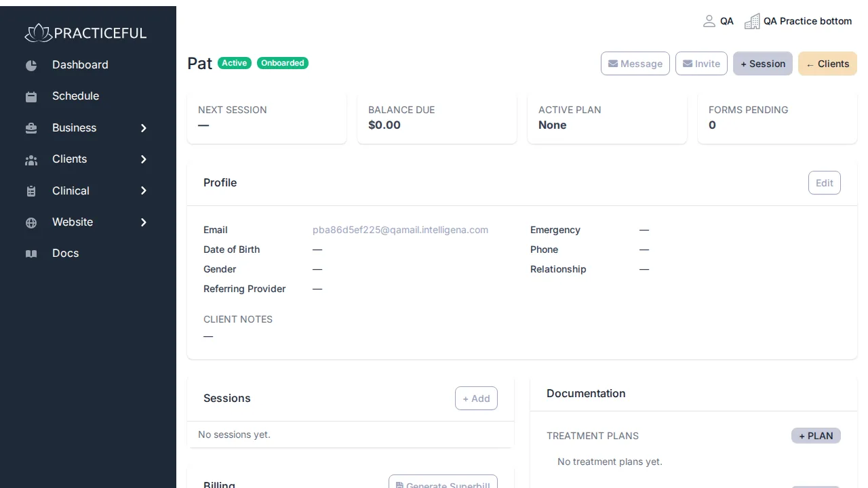Image resolution: width=868 pixels, height=488 pixels.
Task: Click the Active Plan None value
Action: tap(552, 125)
